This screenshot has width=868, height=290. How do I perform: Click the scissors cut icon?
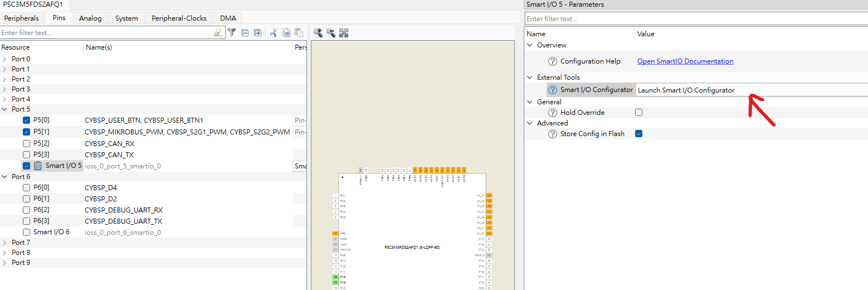click(x=274, y=33)
